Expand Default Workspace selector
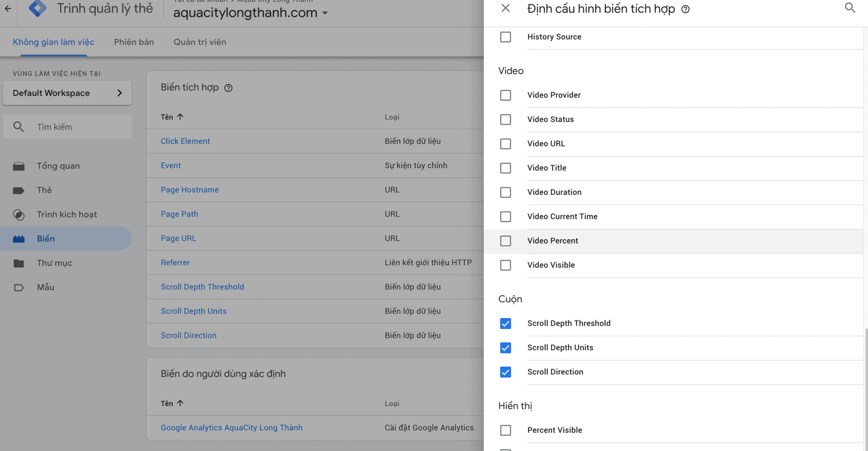 (67, 93)
